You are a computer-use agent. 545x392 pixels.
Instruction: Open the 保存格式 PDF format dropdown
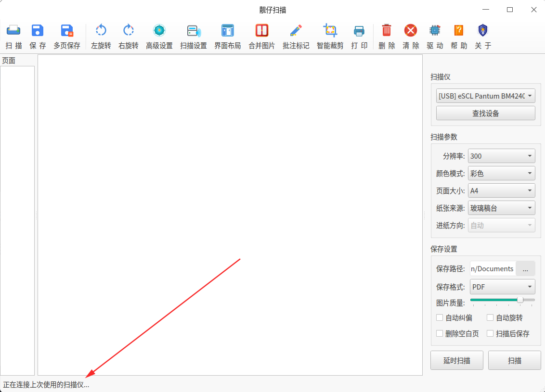point(502,287)
